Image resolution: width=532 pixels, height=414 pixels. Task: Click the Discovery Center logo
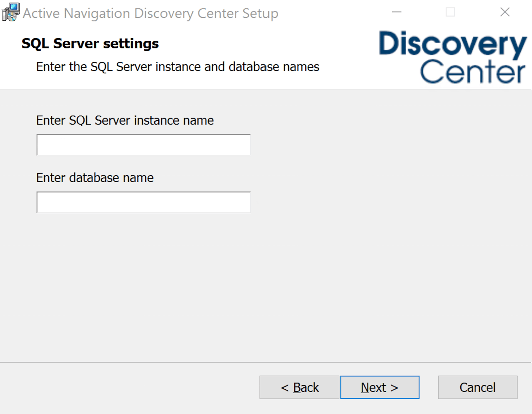click(453, 57)
